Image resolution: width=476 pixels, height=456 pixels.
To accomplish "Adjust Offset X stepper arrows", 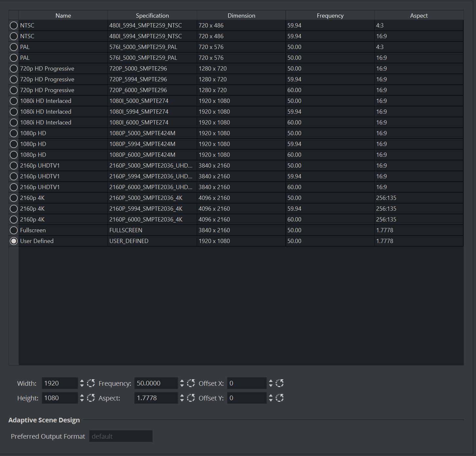I will (270, 383).
